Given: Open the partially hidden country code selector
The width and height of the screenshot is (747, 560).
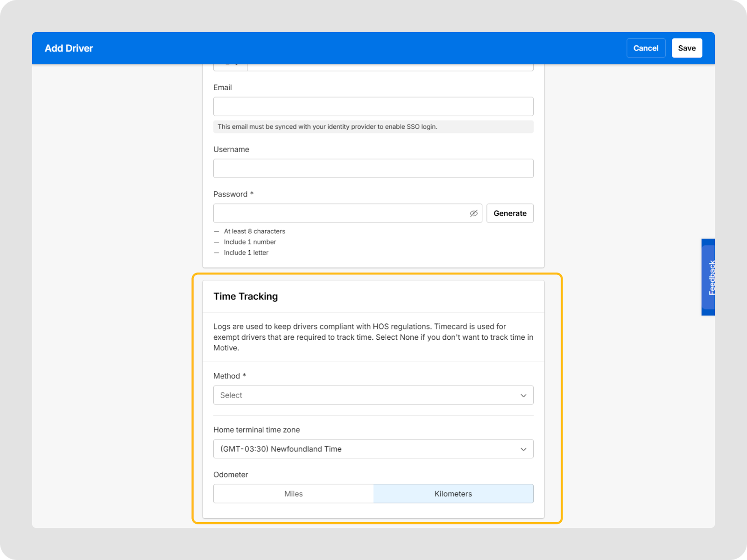Looking at the screenshot, I should pos(230,67).
